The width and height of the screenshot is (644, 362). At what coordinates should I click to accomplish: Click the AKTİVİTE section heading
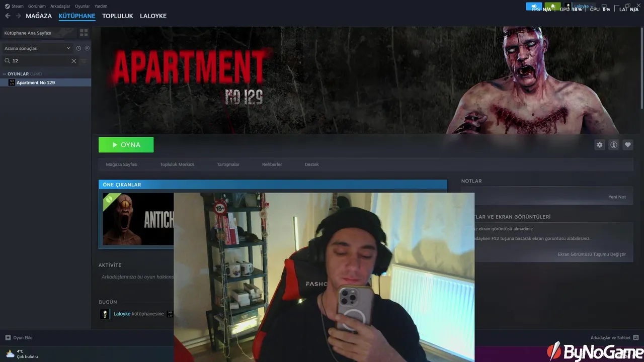pos(110,265)
